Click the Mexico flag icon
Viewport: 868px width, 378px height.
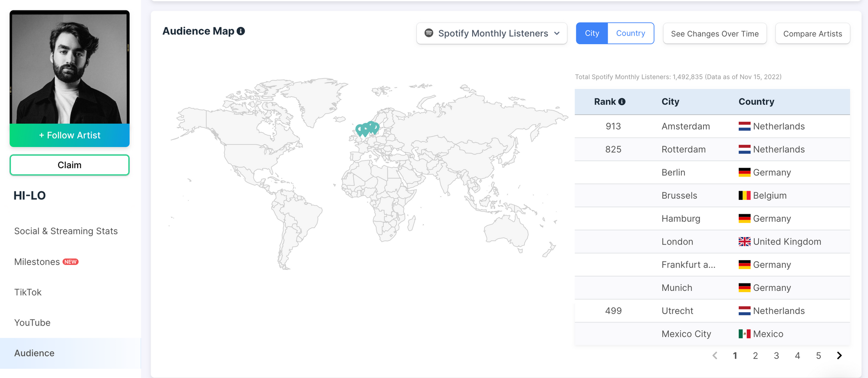744,334
